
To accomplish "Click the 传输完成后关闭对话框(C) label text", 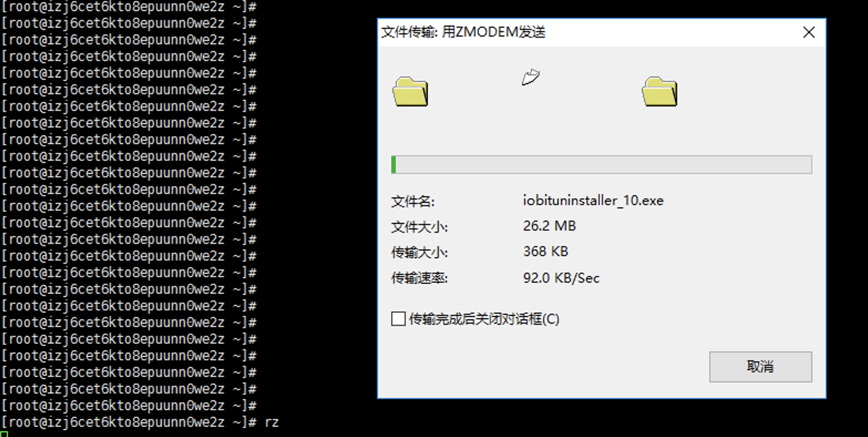I will 484,319.
